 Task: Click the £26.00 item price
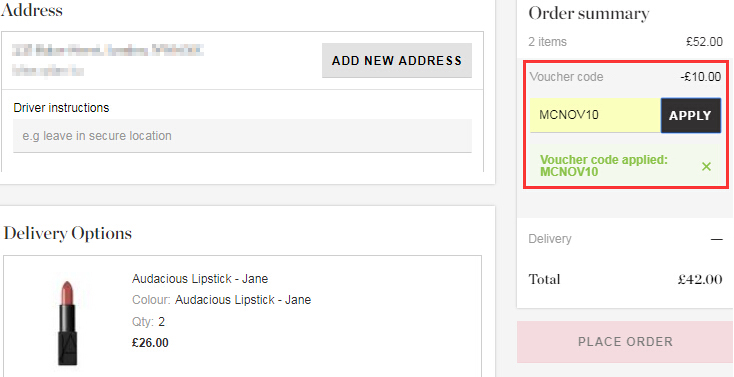coord(150,343)
